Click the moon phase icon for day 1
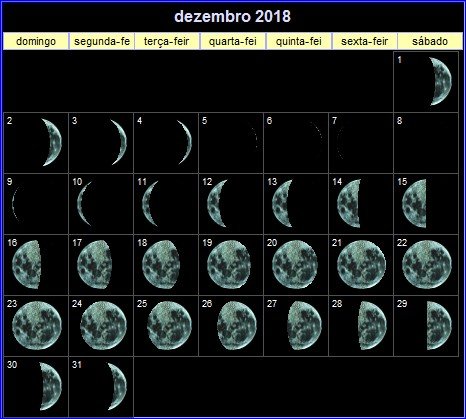Screen dimensions: 466x419 (441, 81)
